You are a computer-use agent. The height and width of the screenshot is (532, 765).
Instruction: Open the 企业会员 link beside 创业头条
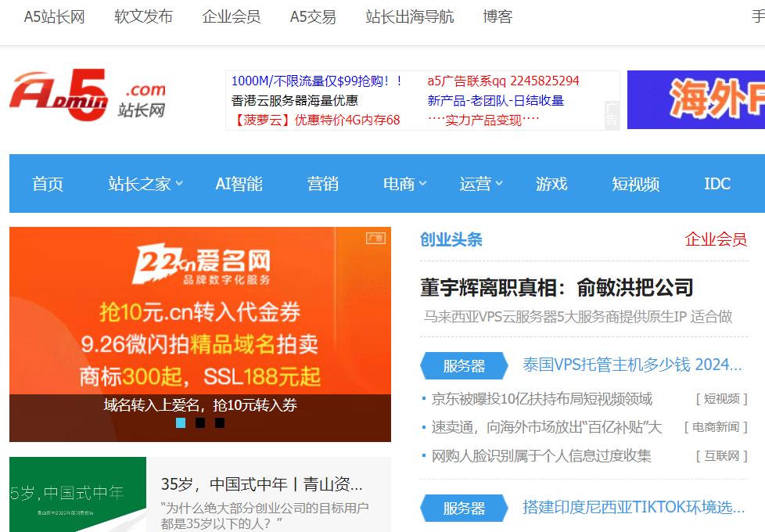point(716,239)
